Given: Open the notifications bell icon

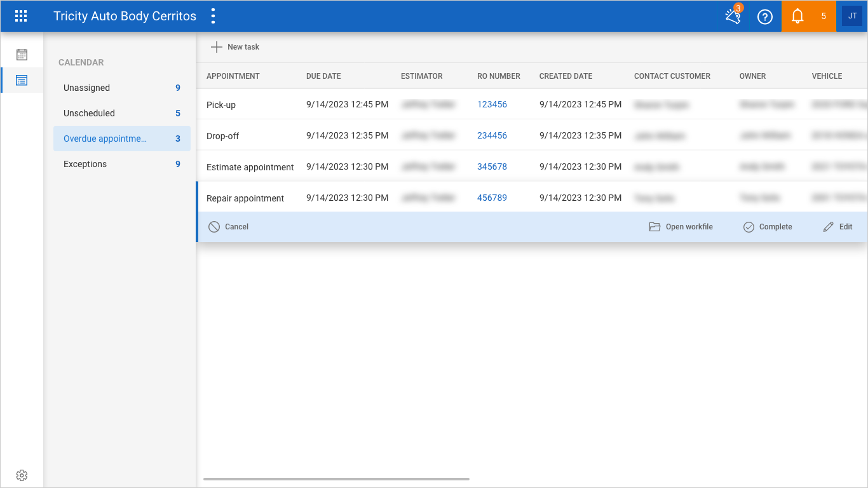Looking at the screenshot, I should click(x=797, y=17).
